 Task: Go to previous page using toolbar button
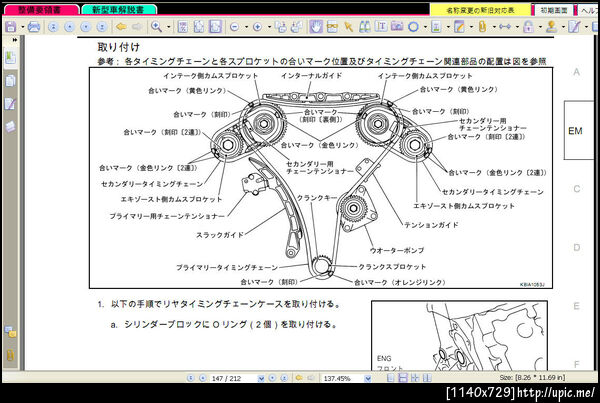[69, 27]
